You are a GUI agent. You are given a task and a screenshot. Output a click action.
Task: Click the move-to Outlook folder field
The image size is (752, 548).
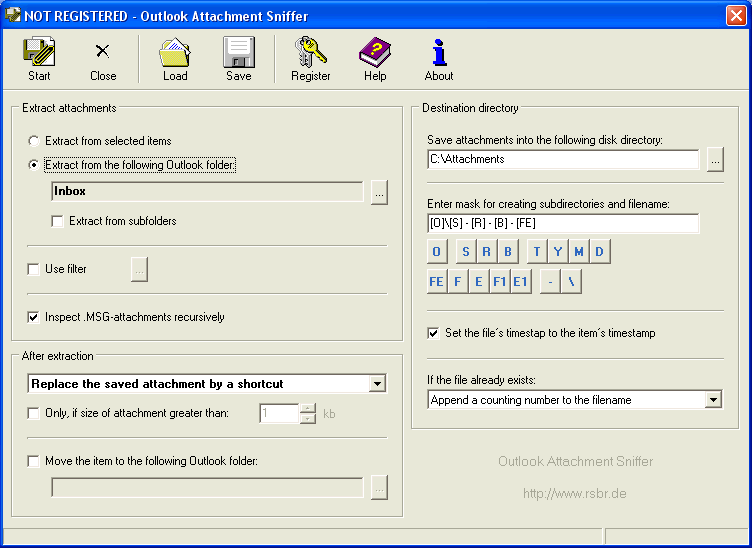coord(207,488)
